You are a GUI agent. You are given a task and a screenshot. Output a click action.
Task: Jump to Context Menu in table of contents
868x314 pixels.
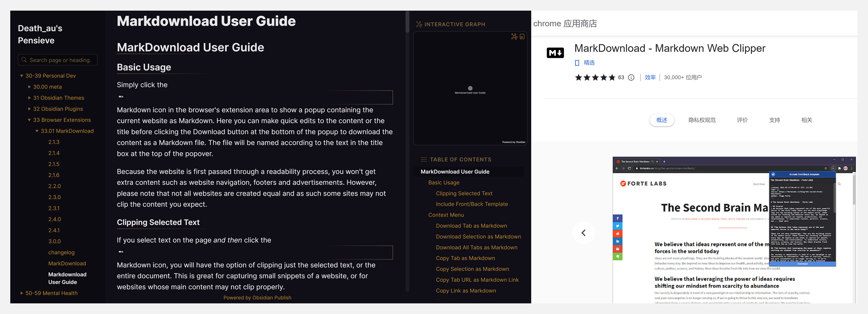[x=446, y=215]
